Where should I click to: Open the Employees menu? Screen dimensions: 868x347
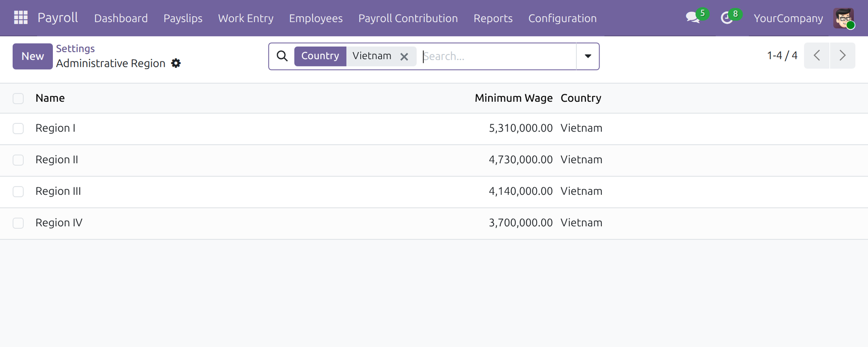point(316,19)
